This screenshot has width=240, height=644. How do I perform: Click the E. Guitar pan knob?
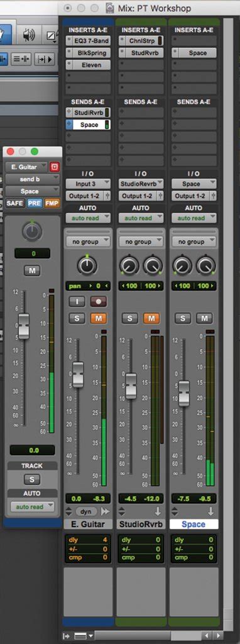87,266
